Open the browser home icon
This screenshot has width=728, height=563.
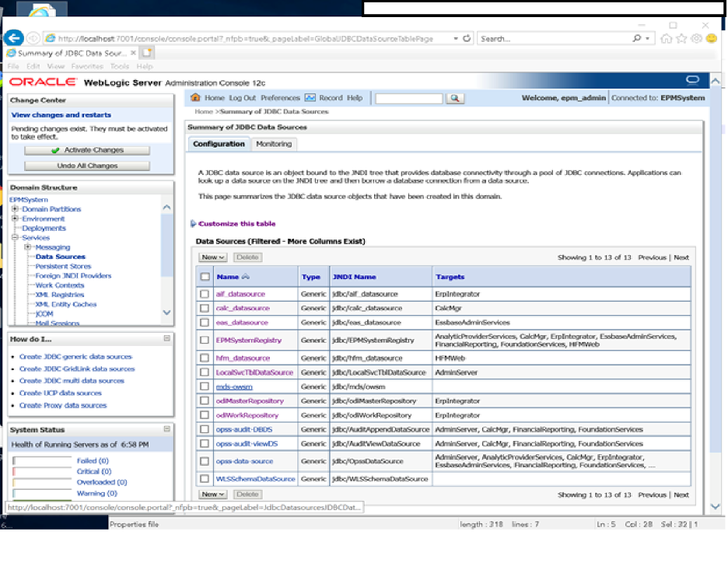tap(667, 39)
